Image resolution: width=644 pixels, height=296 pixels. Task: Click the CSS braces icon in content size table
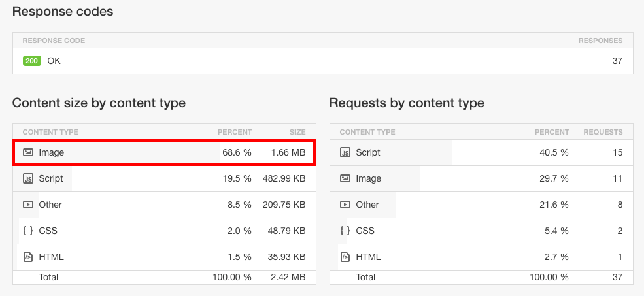(x=28, y=231)
